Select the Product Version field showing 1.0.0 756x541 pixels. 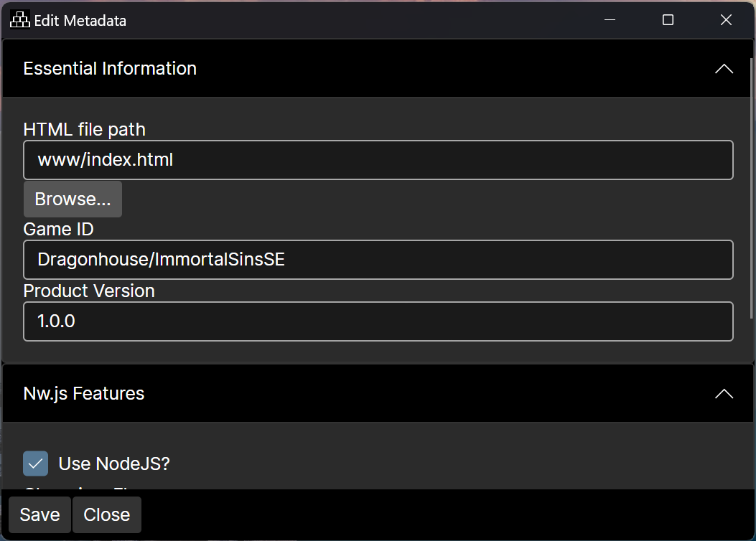point(378,321)
